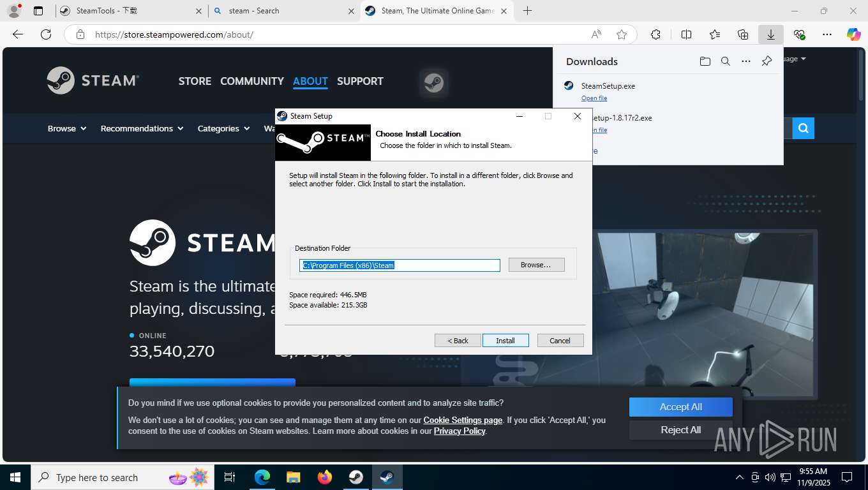Expand the Categories dropdown

click(x=223, y=128)
